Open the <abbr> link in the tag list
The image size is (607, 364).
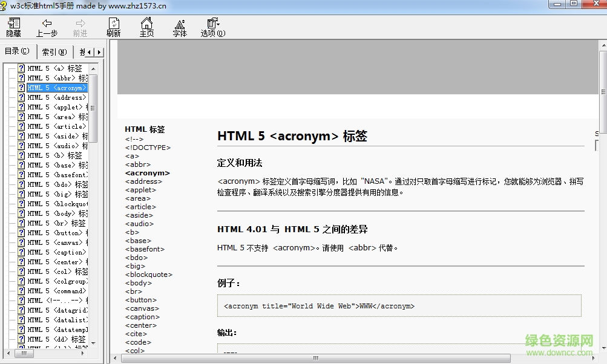[137, 164]
